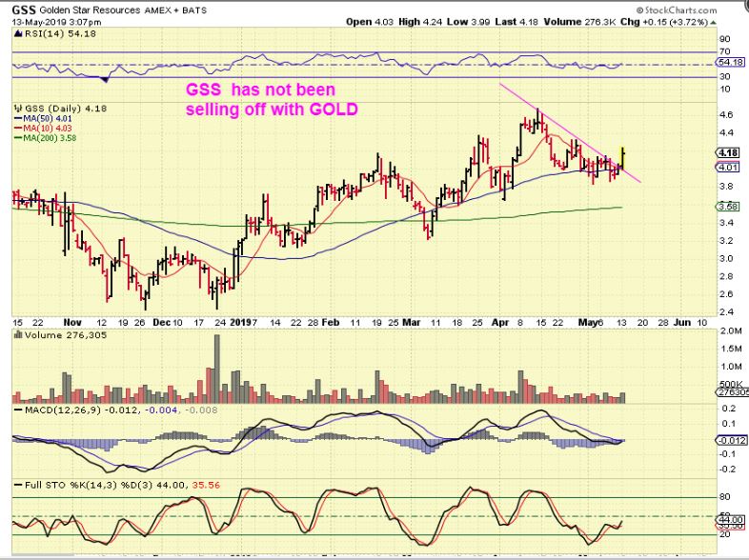Screen dimensions: 749x560
Task: Click the Mar date axis label
Action: 412,322
